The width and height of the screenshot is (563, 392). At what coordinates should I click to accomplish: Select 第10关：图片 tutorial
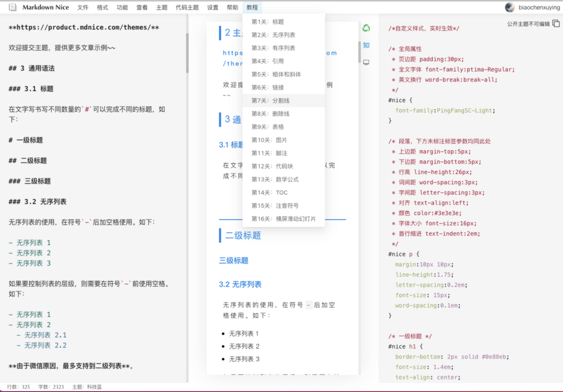(284, 140)
